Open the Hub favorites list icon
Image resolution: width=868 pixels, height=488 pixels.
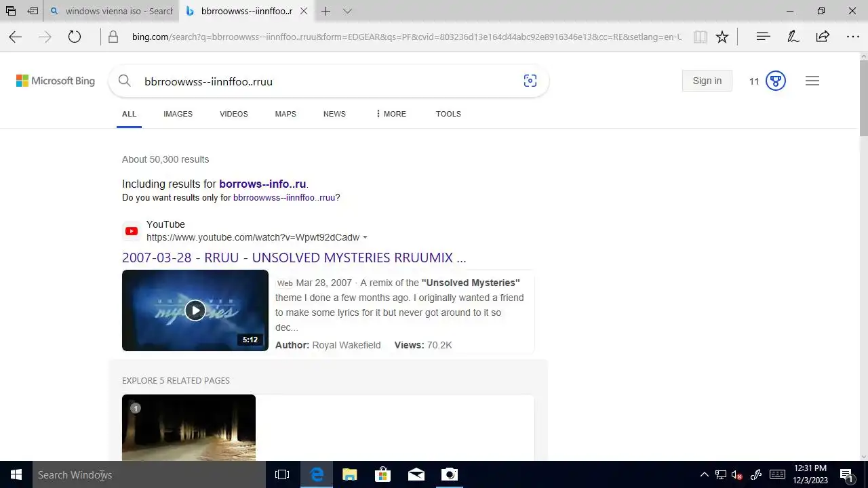coord(763,37)
